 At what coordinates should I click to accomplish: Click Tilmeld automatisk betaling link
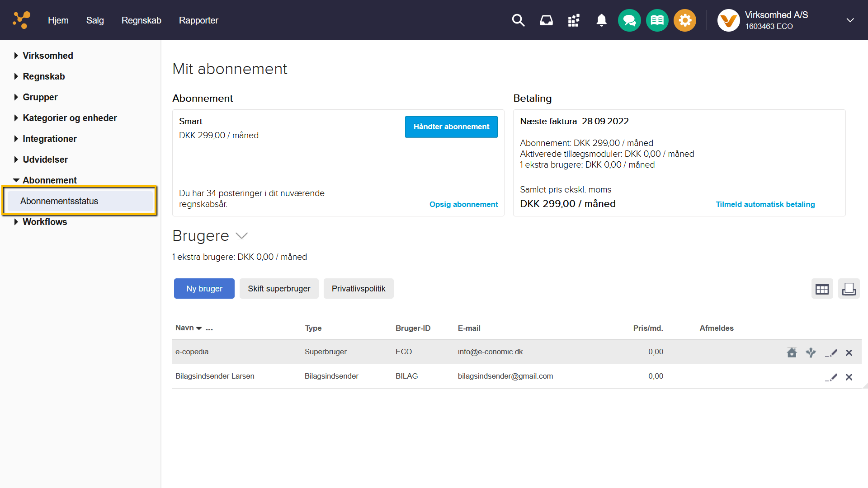(x=765, y=204)
